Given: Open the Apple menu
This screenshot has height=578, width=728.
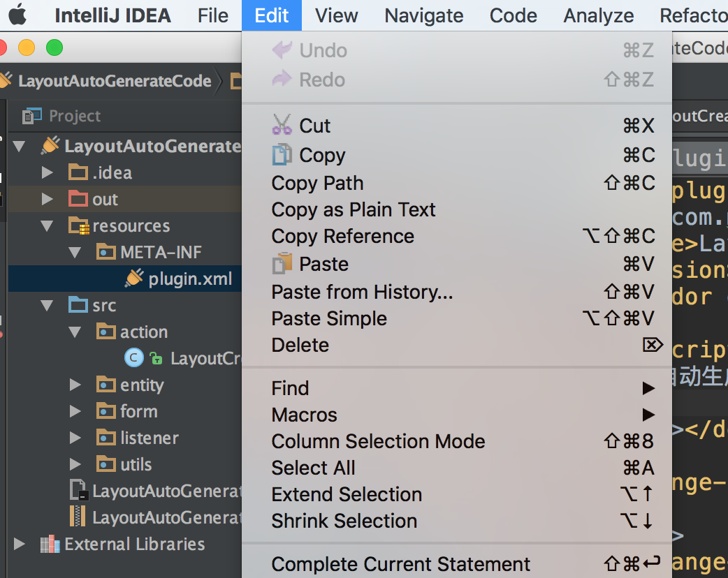Looking at the screenshot, I should coord(17,15).
